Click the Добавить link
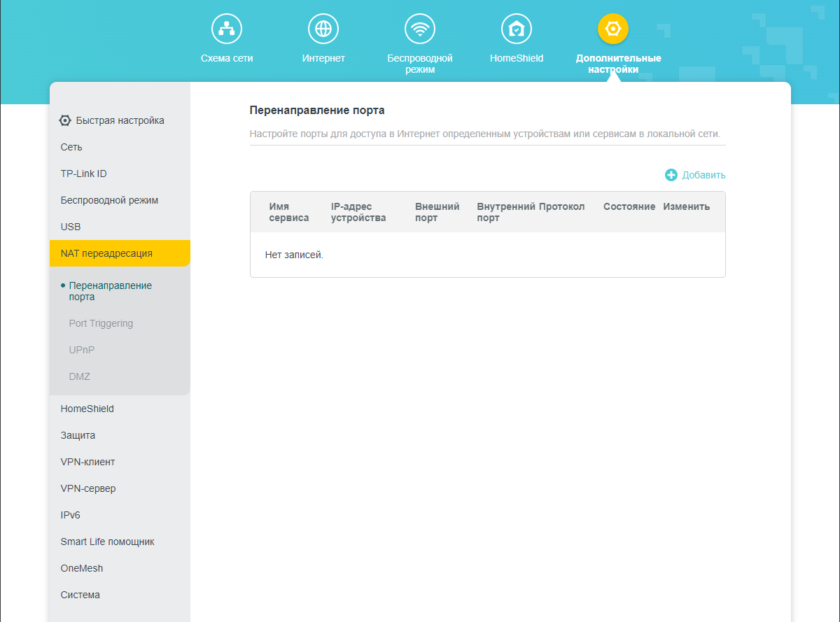Screen dimensions: 840x622 [x=703, y=175]
